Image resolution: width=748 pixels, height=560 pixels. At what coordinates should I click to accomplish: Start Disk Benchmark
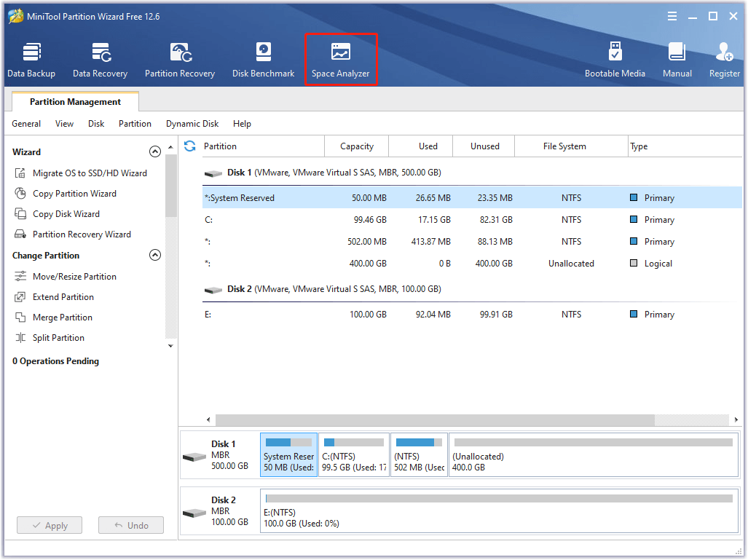point(264,60)
